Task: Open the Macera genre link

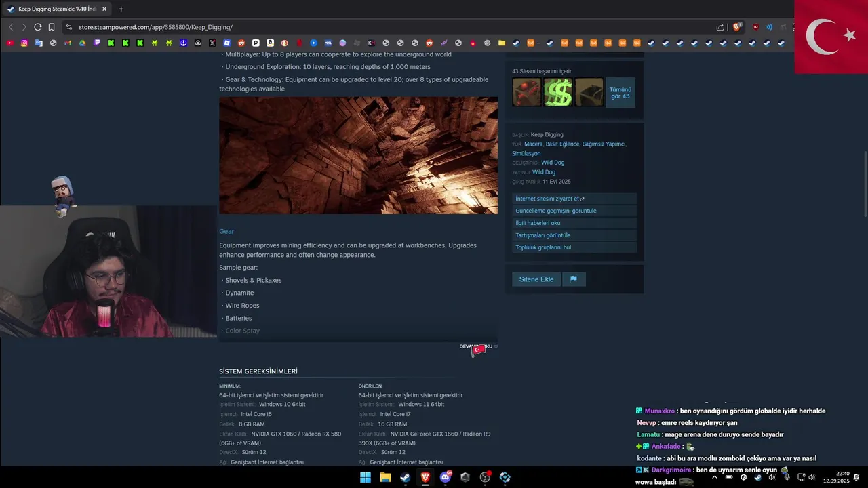Action: coord(533,144)
